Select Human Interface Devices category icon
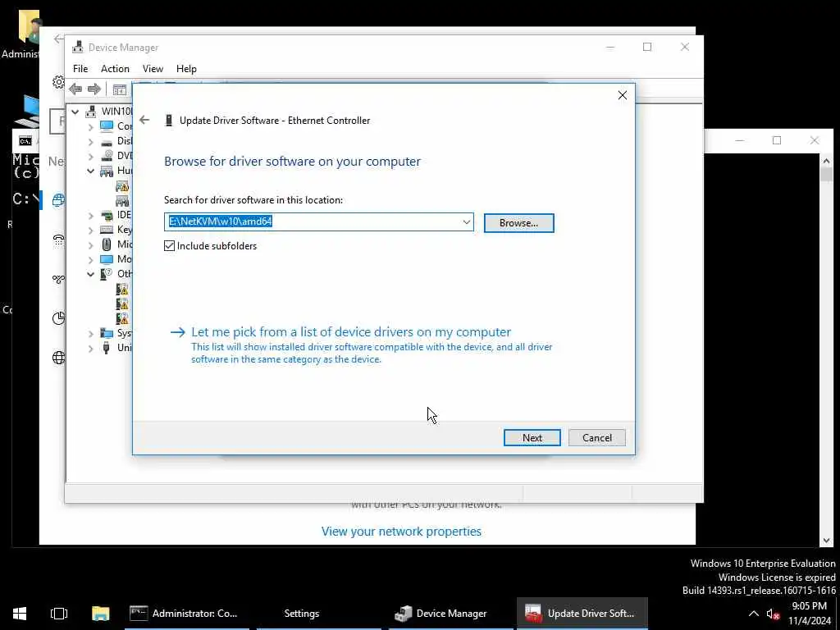This screenshot has height=630, width=840. pyautogui.click(x=107, y=171)
